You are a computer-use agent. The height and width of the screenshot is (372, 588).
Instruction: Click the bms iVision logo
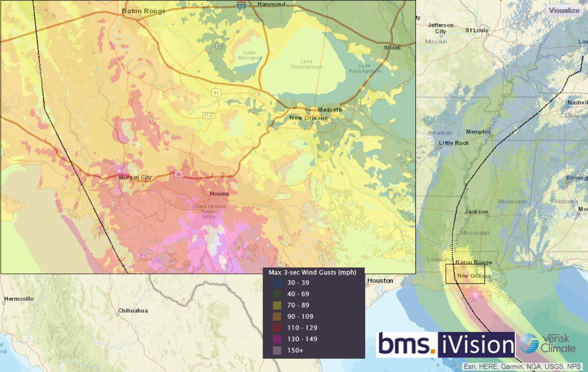446,345
